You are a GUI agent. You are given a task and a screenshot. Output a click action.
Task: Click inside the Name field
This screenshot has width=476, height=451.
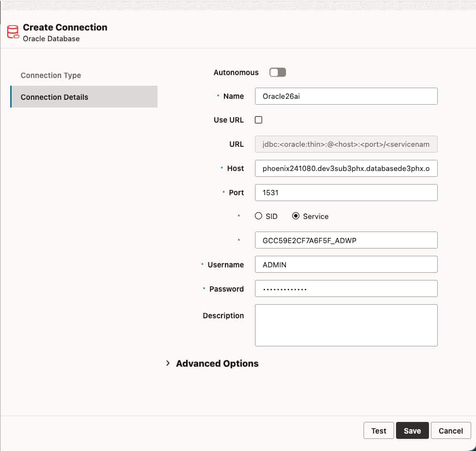[x=346, y=96]
